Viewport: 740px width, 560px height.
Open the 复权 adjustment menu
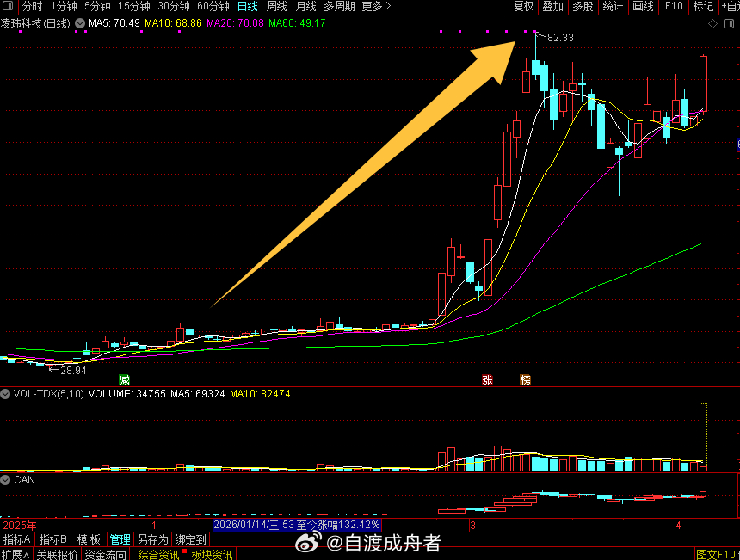pyautogui.click(x=523, y=6)
